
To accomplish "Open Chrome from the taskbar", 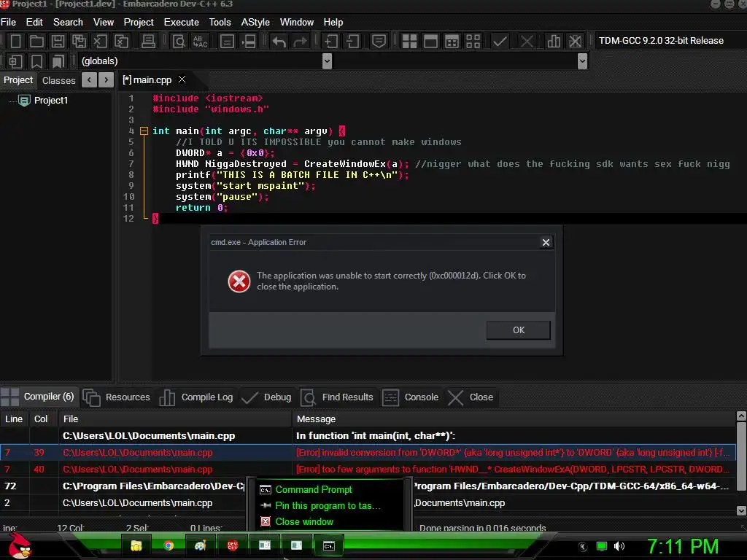I will coord(169,545).
